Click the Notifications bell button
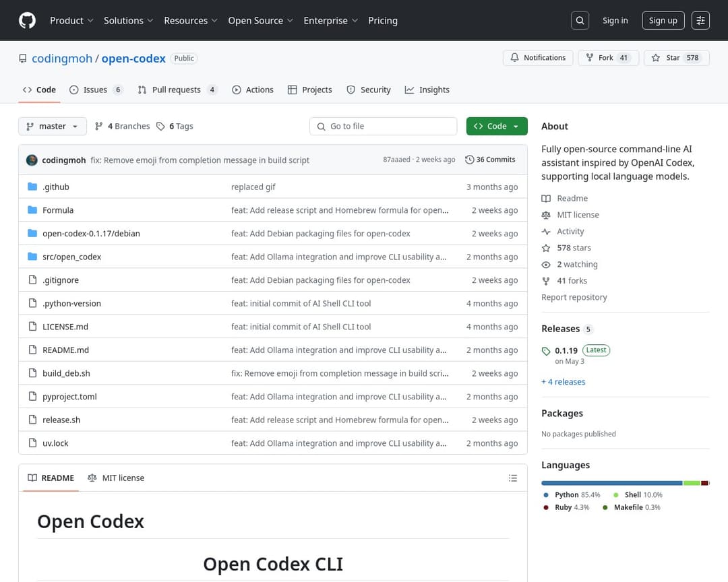728x582 pixels. coord(538,57)
